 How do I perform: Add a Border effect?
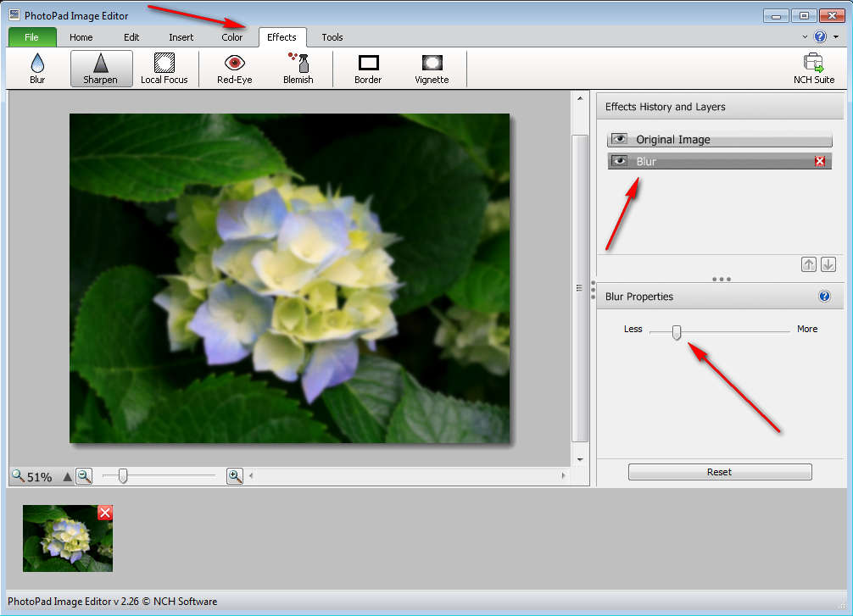pos(368,69)
